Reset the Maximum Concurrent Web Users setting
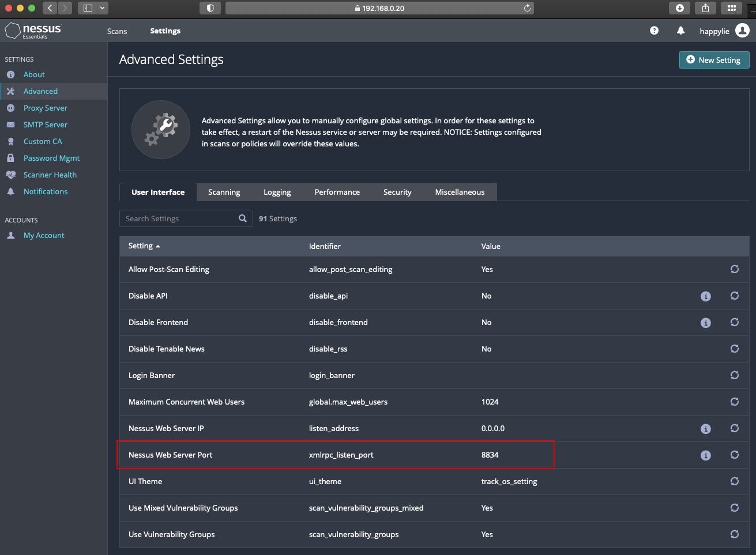756x555 pixels. pyautogui.click(x=734, y=402)
